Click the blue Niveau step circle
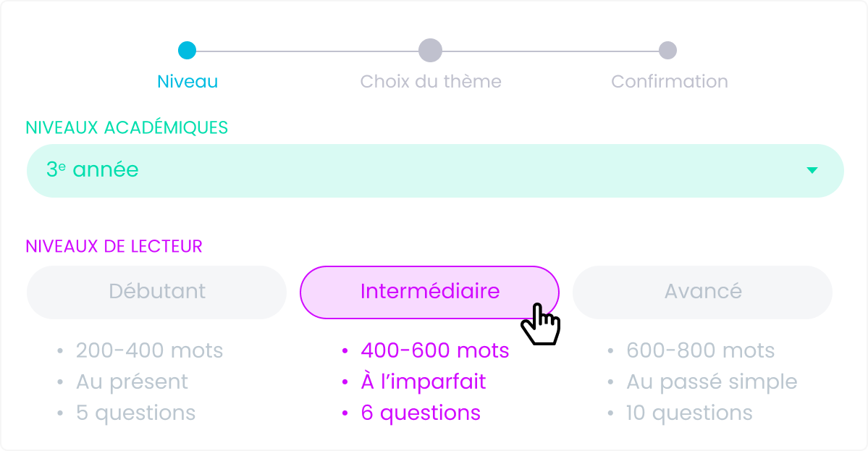868x451 pixels. coord(187,51)
